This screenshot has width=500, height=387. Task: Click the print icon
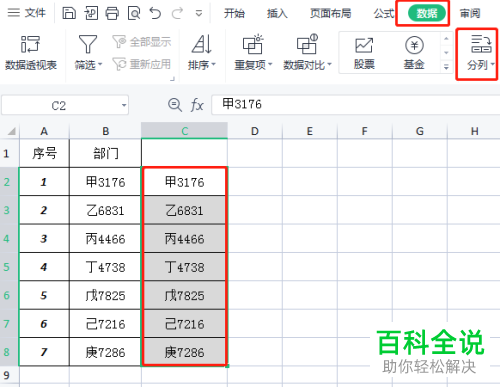[112, 13]
